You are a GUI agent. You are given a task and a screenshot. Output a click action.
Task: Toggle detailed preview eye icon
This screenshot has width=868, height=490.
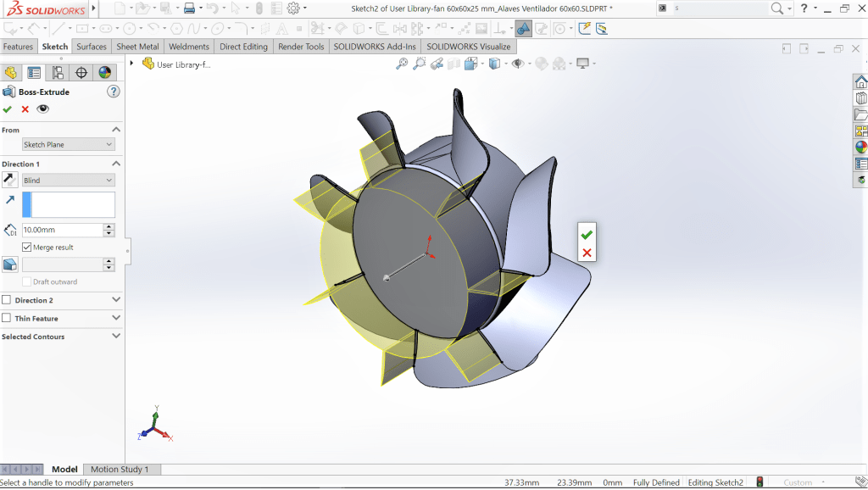pyautogui.click(x=43, y=109)
